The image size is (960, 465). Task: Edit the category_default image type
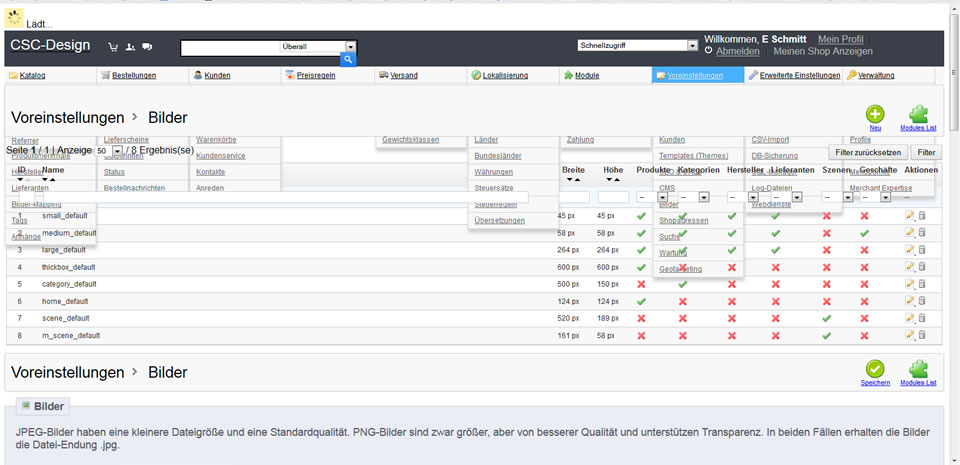pyautogui.click(x=910, y=284)
